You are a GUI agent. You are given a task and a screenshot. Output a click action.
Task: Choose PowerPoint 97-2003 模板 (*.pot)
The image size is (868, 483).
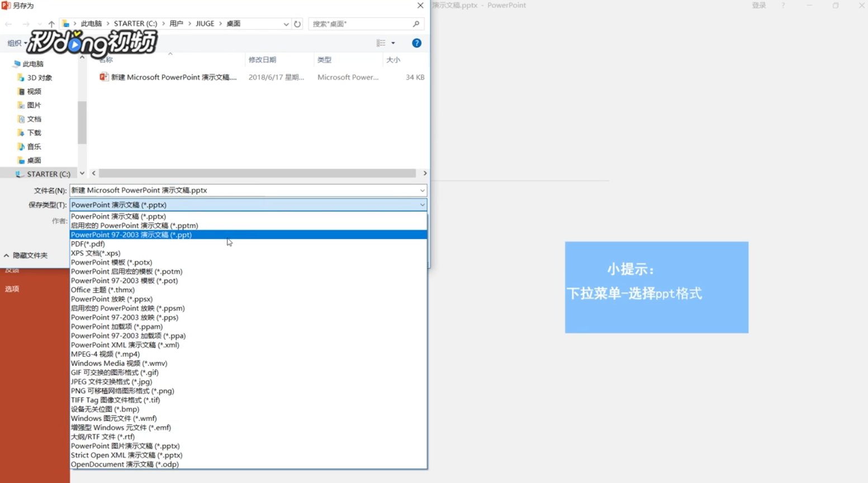click(x=248, y=281)
